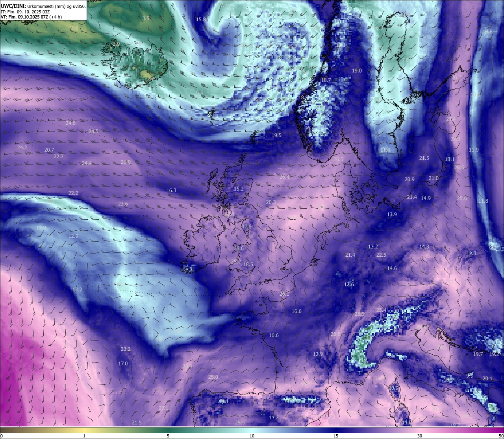Click the 20.7 value label
This screenshot has height=439, width=504.
tap(49, 150)
